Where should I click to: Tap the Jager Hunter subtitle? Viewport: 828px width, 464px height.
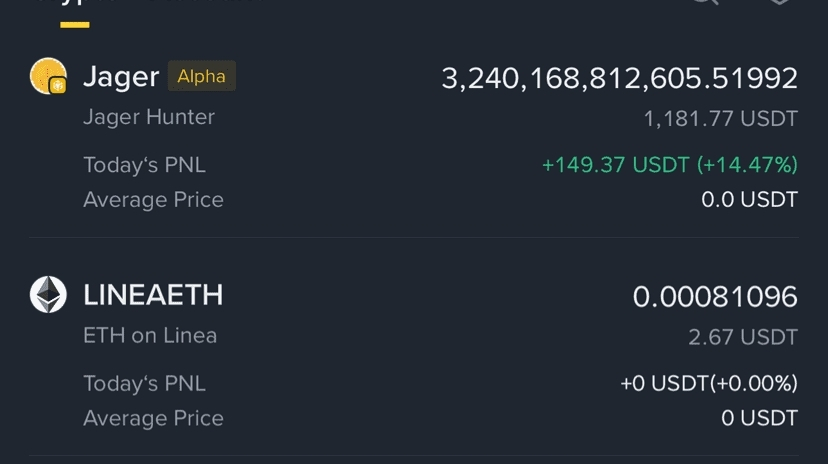tap(149, 117)
